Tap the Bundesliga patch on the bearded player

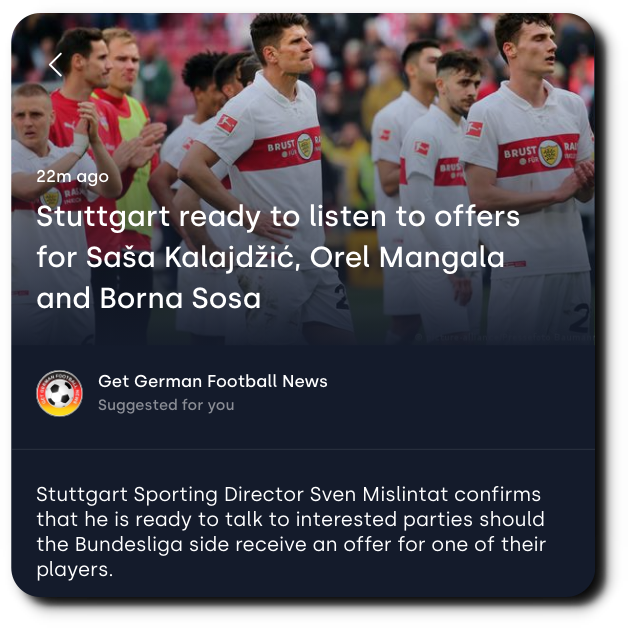pos(422,148)
